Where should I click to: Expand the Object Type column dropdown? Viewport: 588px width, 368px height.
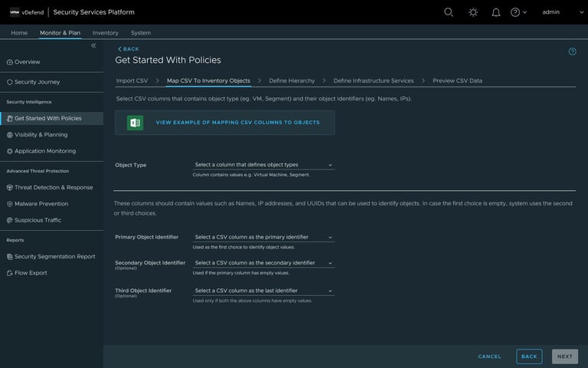click(x=263, y=165)
